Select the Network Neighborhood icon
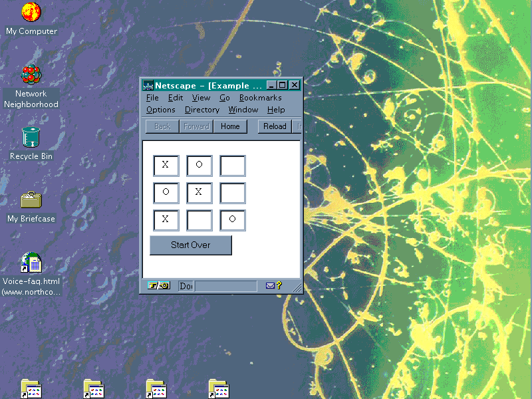The image size is (532, 399). tap(31, 75)
